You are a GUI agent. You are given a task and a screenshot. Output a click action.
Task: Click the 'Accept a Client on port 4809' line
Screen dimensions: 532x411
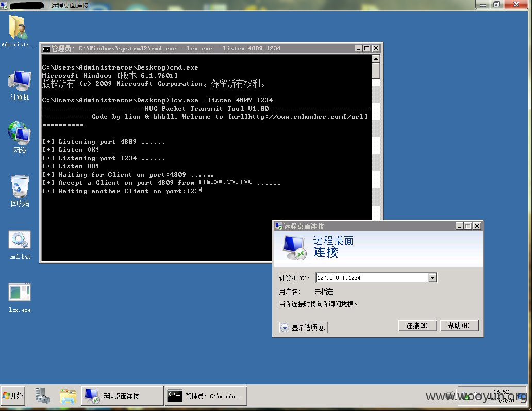click(161, 183)
